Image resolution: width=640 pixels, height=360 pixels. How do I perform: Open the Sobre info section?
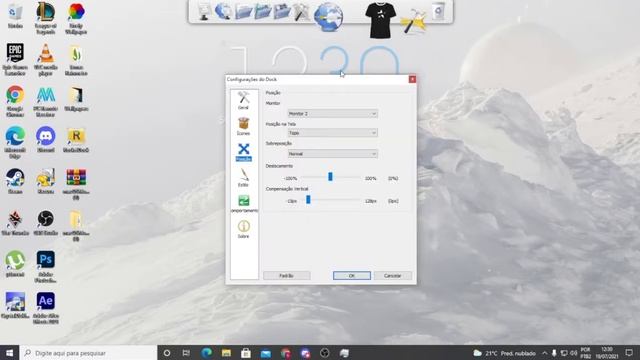click(243, 229)
